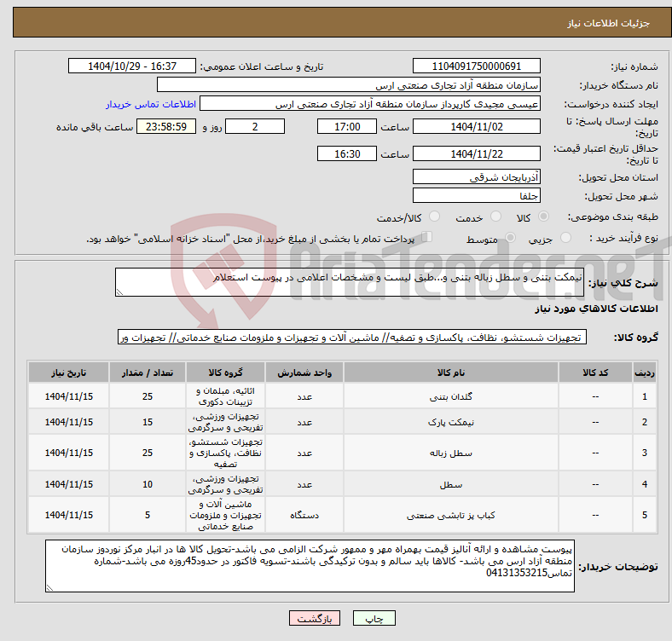Click the quantity 5 for کباب پز

(148, 515)
